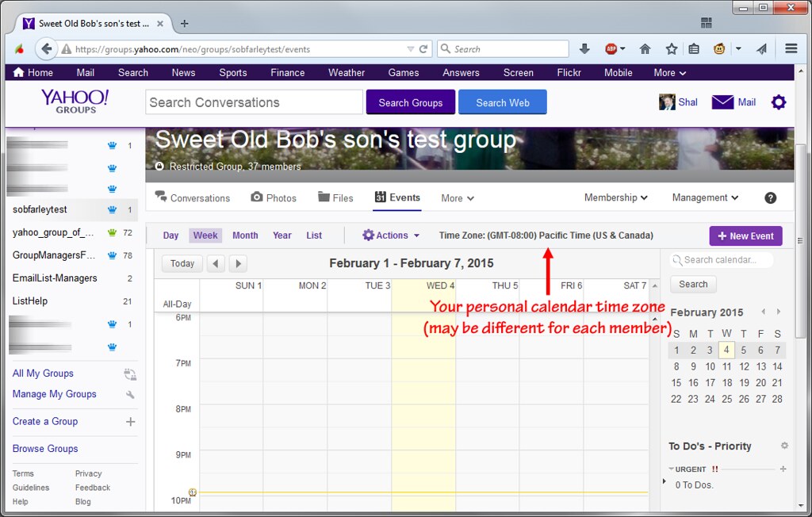812x517 pixels.
Task: Open Finance in Yahoo navigation bar
Action: (x=287, y=72)
